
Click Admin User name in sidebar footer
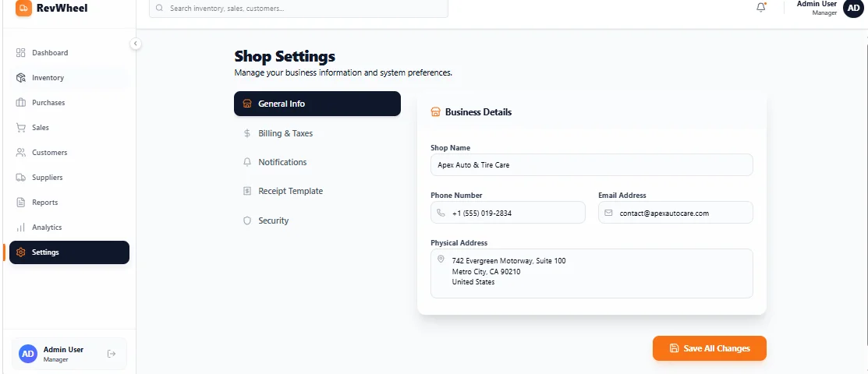(x=64, y=350)
